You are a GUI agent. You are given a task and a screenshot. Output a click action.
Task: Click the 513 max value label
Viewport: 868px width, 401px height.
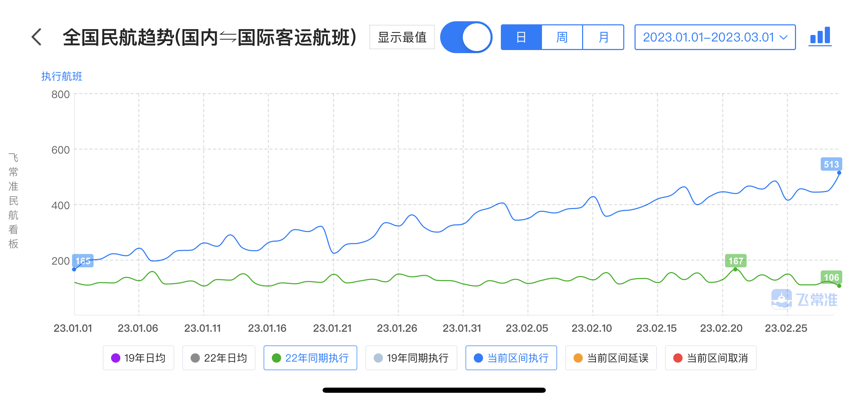pos(831,164)
